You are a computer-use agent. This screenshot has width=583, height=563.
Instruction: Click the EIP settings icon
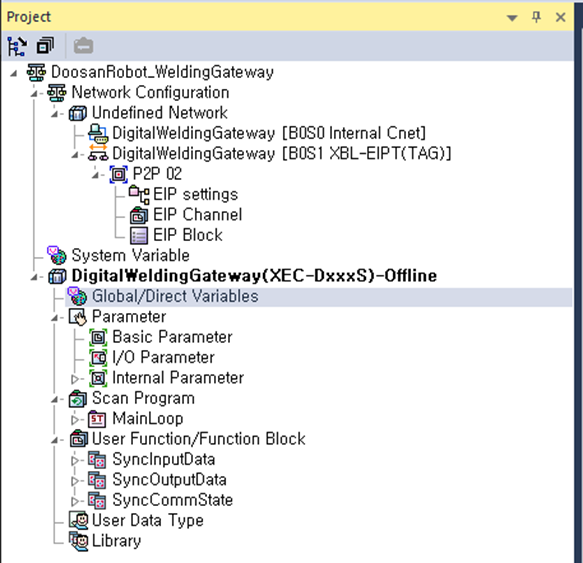(139, 194)
